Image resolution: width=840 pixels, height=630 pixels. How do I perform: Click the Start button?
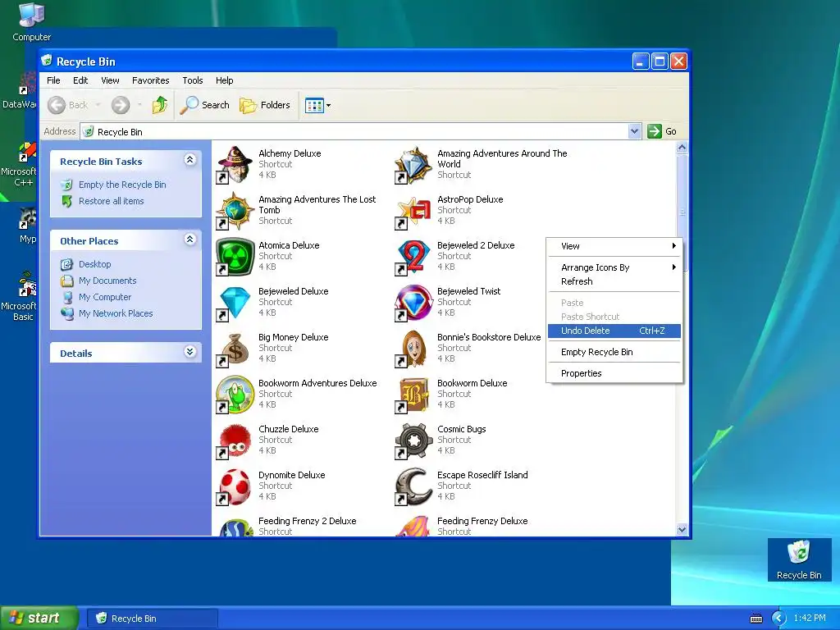39,619
